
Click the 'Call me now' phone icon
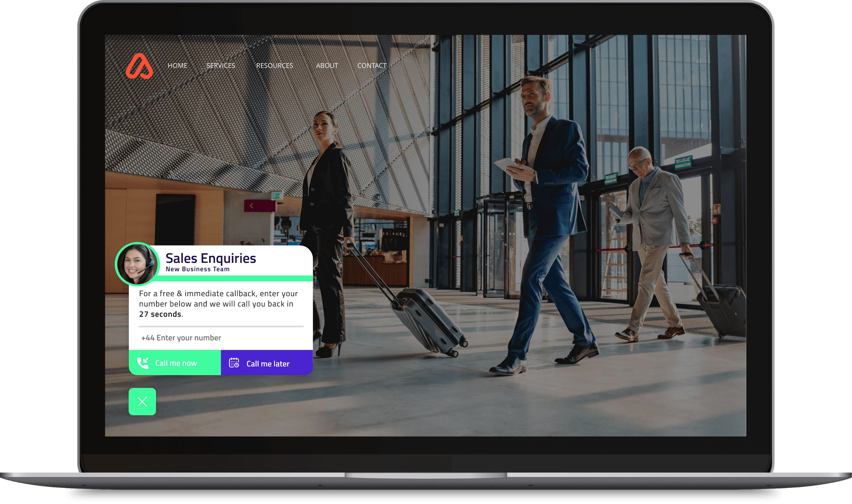point(143,362)
